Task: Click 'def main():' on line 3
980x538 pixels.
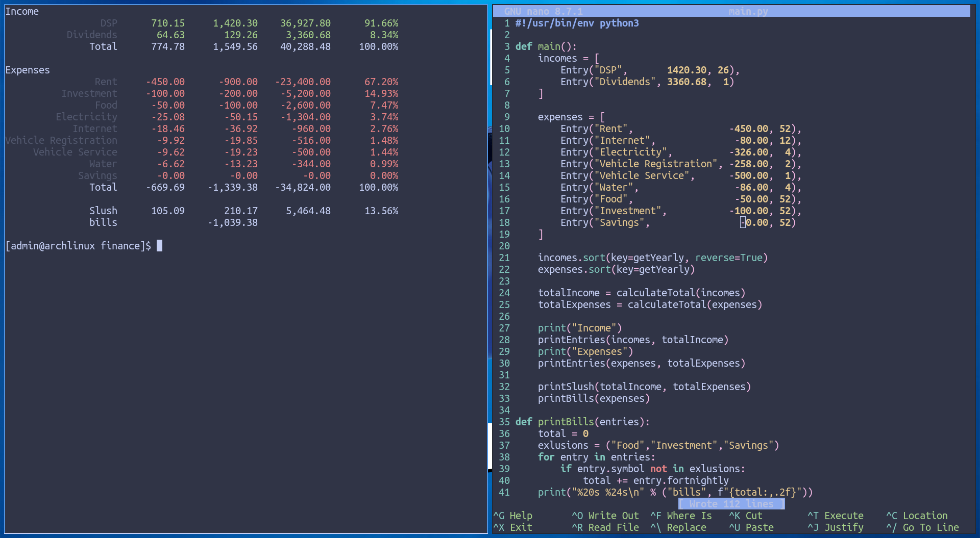Action: point(546,46)
